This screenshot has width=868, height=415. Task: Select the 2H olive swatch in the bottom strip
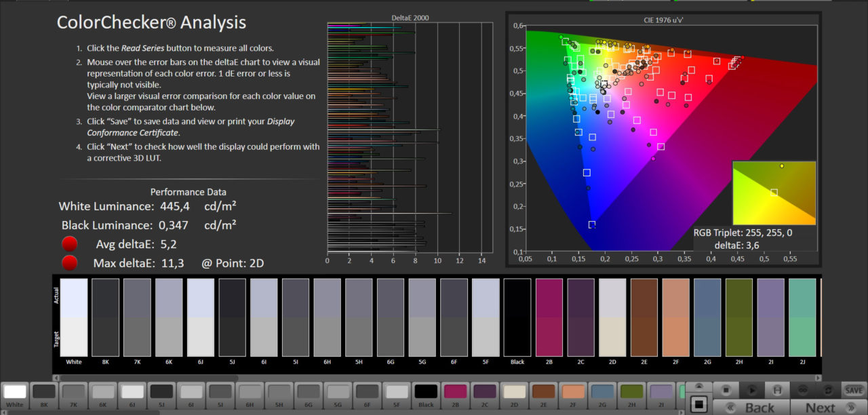tap(632, 395)
